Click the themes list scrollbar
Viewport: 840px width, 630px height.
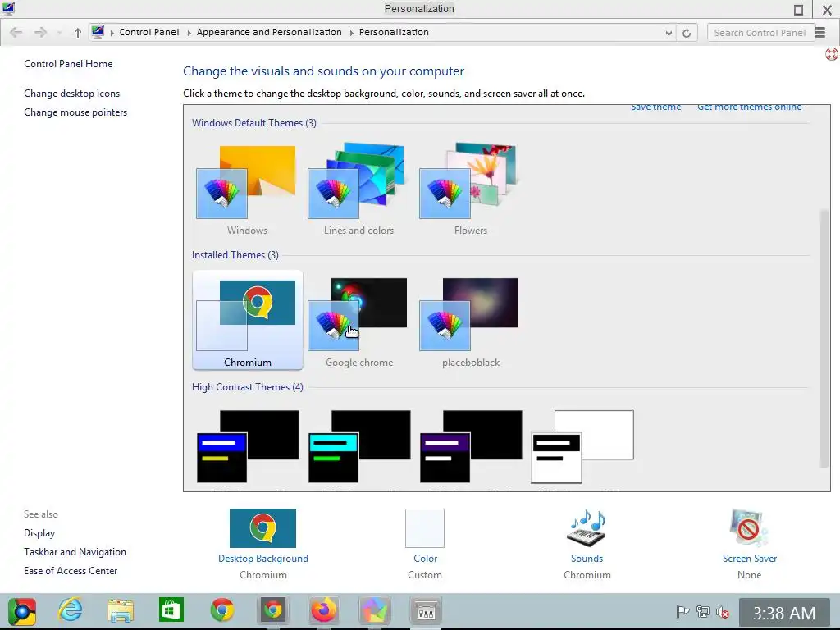(824, 339)
